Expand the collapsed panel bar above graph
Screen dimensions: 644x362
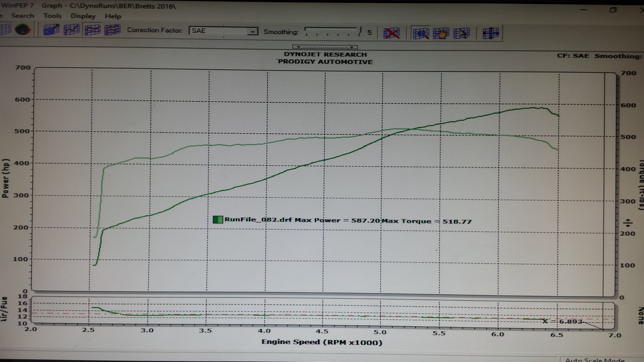325,47
